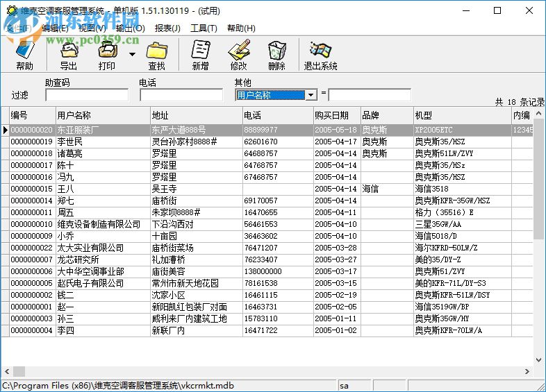Focus the 电话 filter input field
This screenshot has width=546, height=392.
[181, 95]
